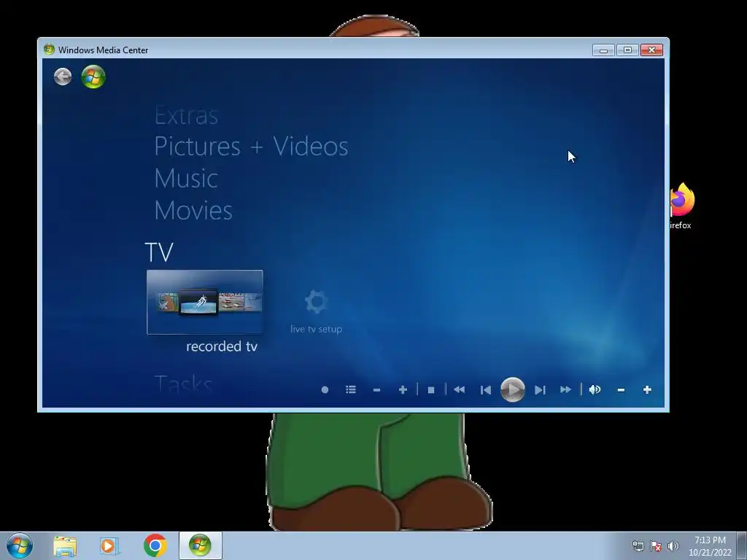
Task: Maximize the Windows Media Center window
Action: 627,50
